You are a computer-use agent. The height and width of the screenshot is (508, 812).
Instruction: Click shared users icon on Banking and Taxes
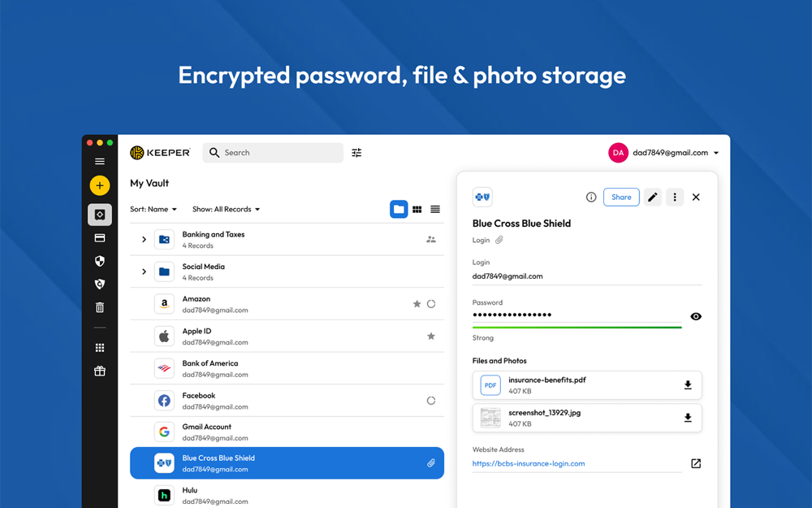click(431, 240)
